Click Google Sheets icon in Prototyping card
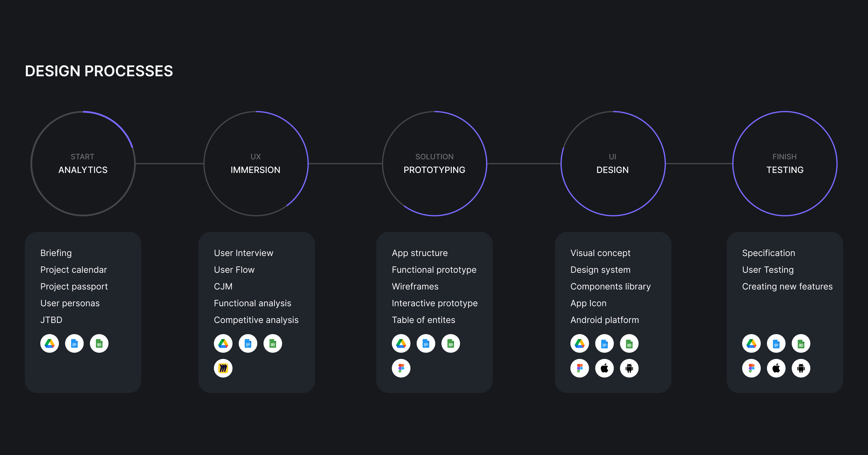Viewport: 868px width, 455px height. tap(450, 343)
